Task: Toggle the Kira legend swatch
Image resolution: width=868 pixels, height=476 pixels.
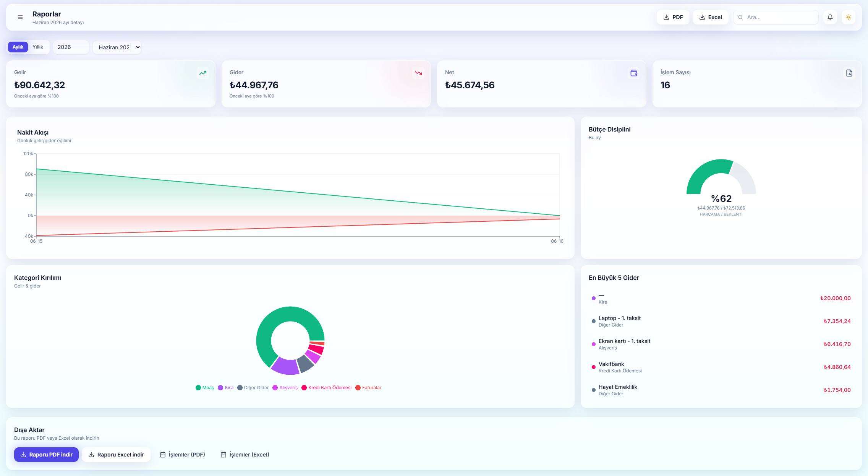Action: coord(220,388)
